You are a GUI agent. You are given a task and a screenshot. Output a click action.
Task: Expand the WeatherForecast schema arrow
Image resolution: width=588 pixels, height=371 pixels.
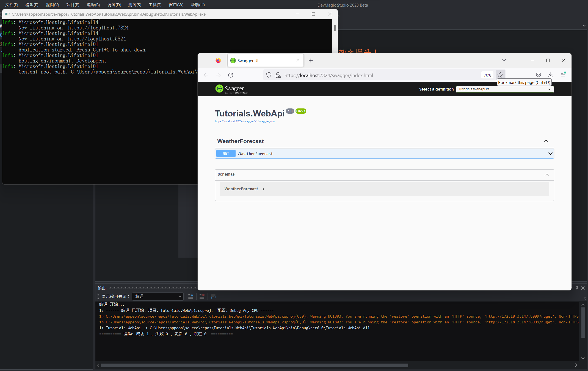(263, 189)
